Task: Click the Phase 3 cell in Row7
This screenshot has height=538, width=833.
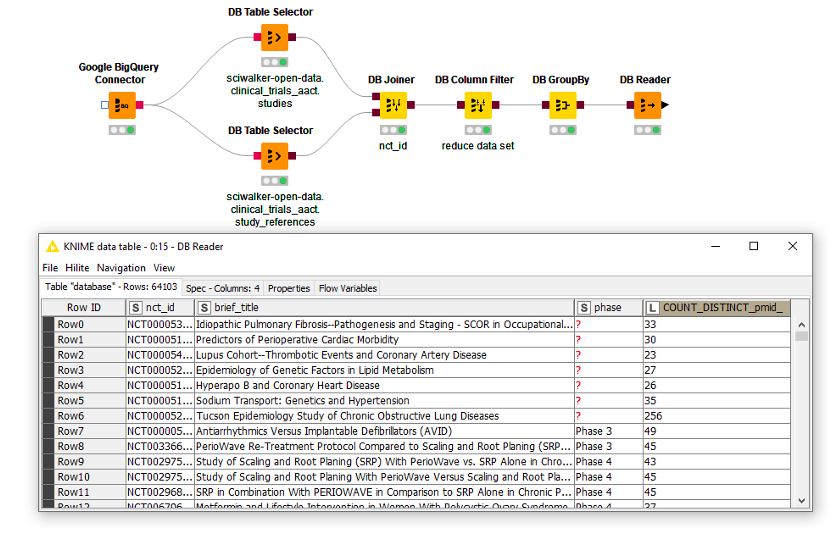Action: [x=609, y=431]
